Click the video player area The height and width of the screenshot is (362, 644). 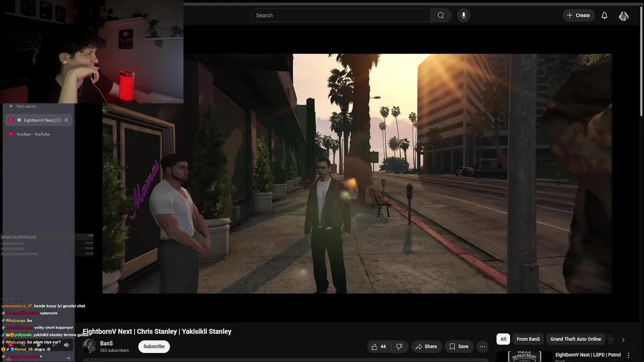(x=357, y=173)
